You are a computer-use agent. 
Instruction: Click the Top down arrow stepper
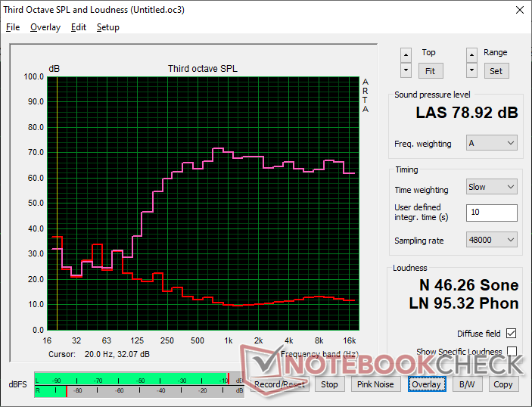[x=406, y=70]
